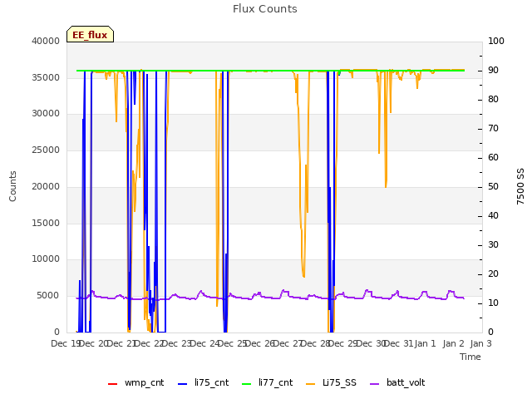Click the Jan 1 date tick label
Image resolution: width=532 pixels, height=399 pixels.
pos(426,343)
